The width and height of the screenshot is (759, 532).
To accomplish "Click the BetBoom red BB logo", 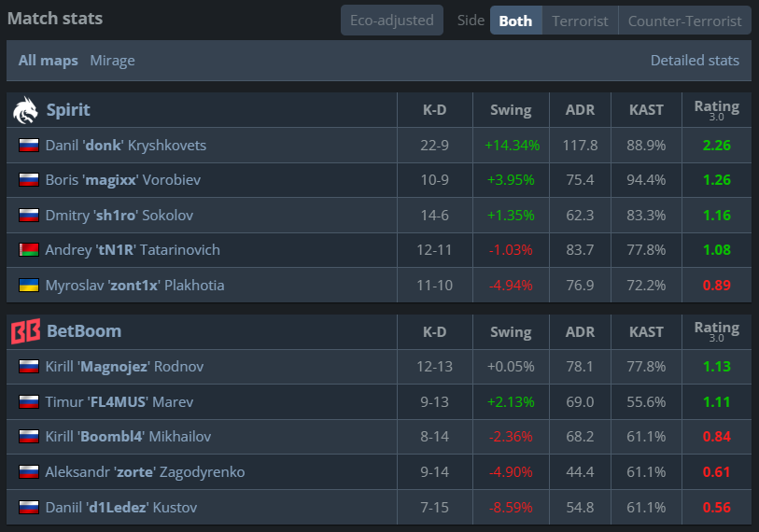I will tap(25, 331).
